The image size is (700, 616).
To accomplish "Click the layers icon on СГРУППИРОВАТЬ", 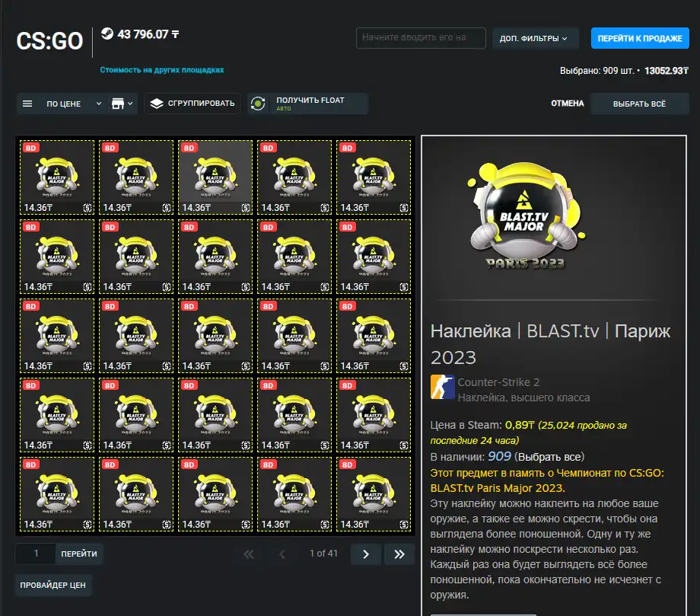I will (x=157, y=104).
